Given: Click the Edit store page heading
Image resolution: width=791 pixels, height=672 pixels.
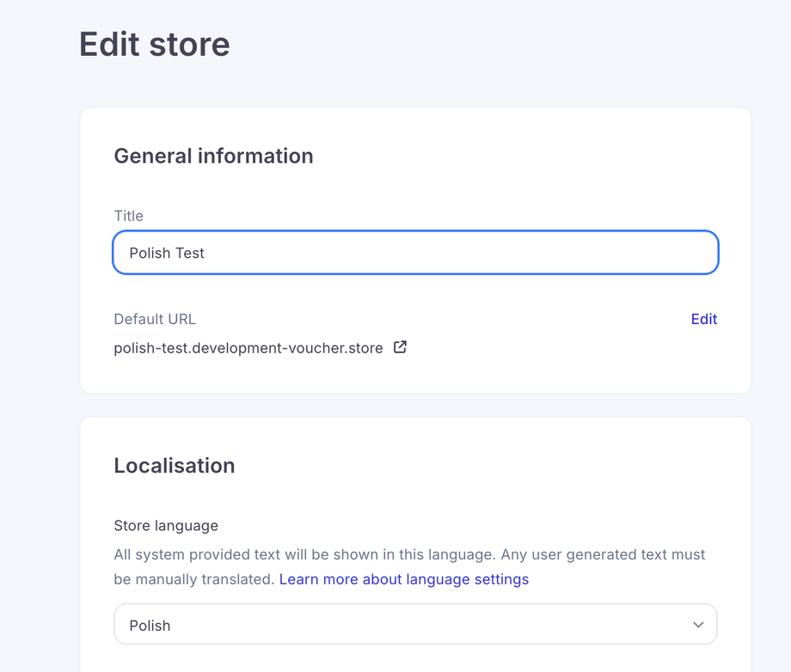Looking at the screenshot, I should (x=155, y=45).
